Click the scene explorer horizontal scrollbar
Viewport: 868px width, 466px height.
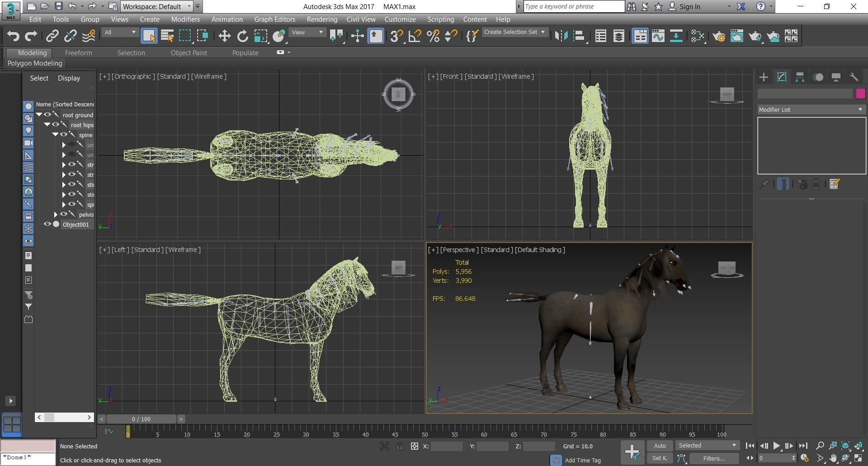tap(64, 417)
